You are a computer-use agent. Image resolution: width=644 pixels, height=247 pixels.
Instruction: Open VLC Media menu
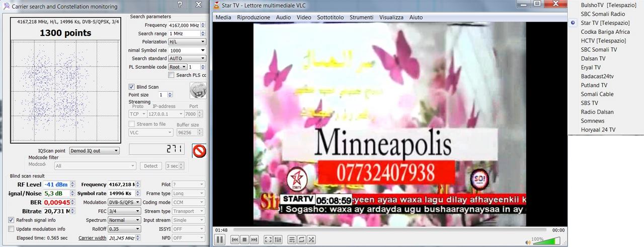[x=223, y=17]
